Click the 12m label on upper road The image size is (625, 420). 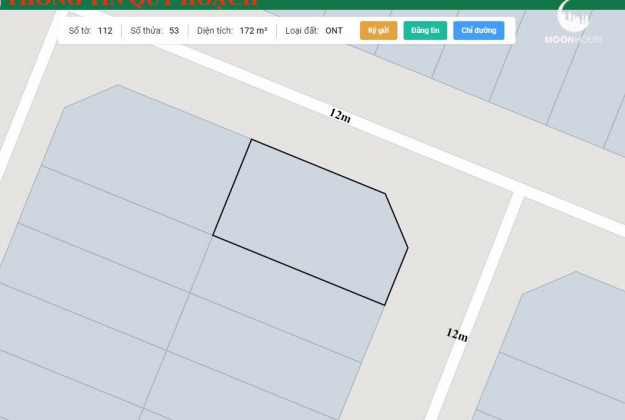[x=340, y=115]
